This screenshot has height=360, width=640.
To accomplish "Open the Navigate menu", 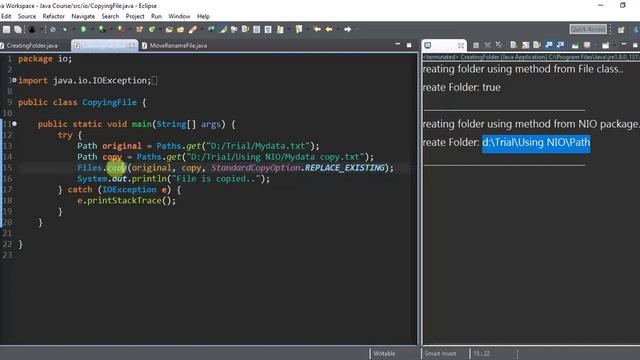I will click(83, 16).
